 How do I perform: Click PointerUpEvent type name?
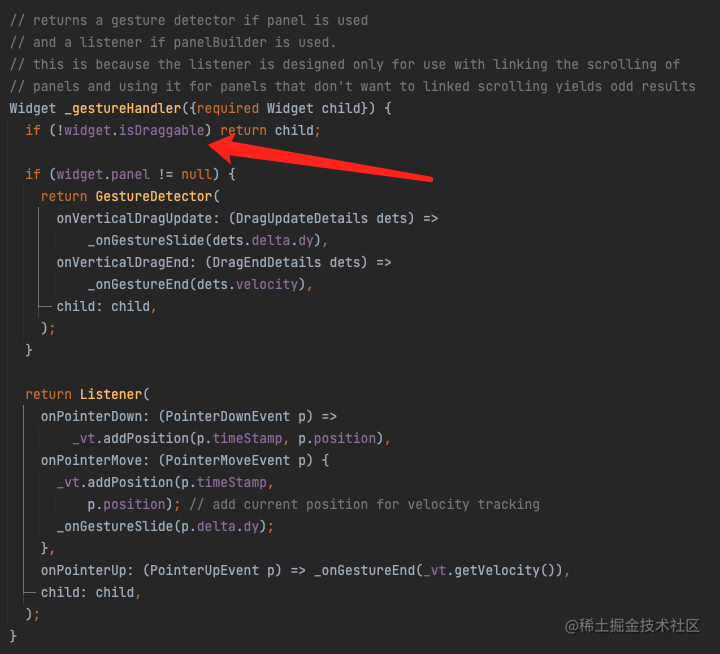(204, 570)
